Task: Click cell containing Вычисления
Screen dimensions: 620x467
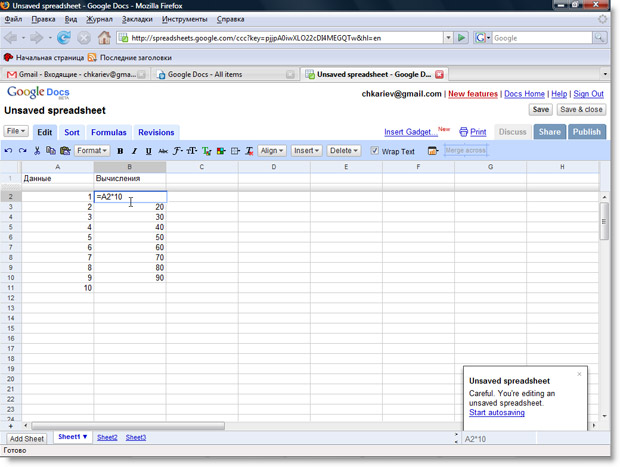Action: (130, 178)
